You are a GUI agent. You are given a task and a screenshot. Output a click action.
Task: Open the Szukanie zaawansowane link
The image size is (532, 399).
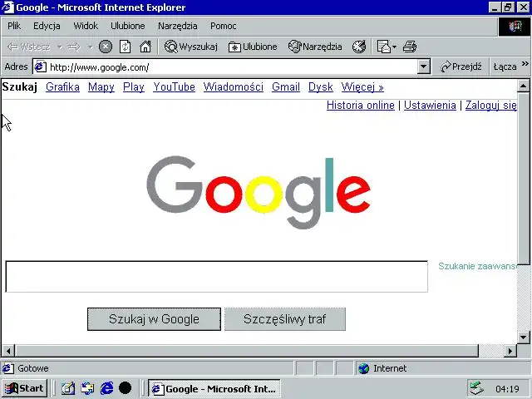tap(477, 266)
